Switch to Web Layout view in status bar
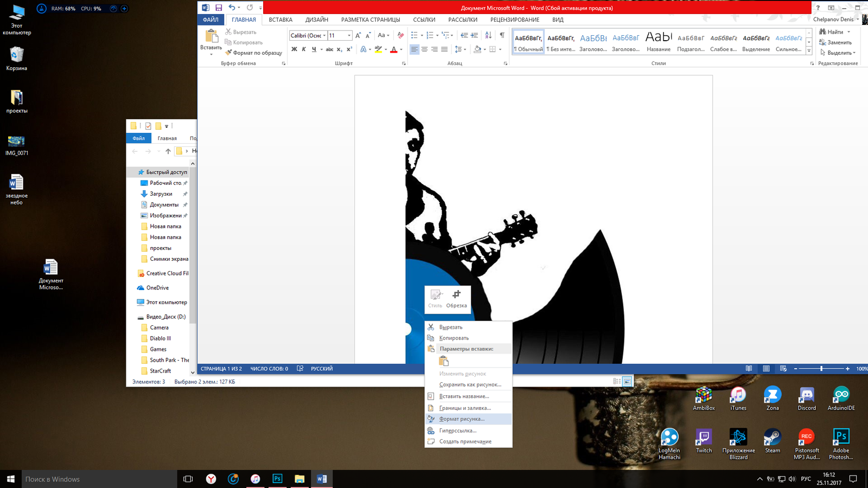The height and width of the screenshot is (488, 868). (x=783, y=369)
